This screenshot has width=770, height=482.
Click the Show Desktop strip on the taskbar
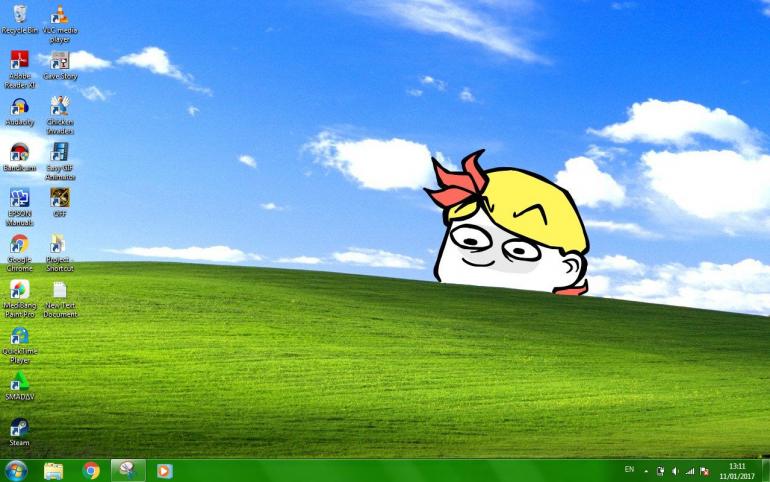[x=766, y=471]
